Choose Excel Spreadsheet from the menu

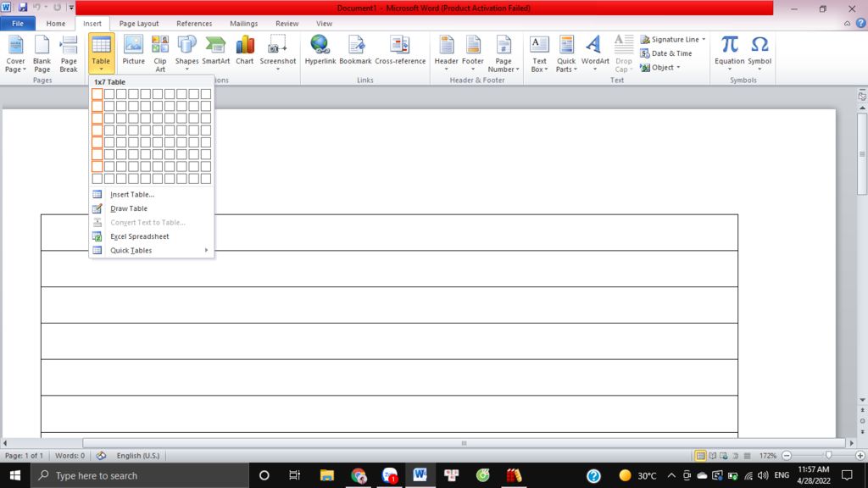[152, 236]
